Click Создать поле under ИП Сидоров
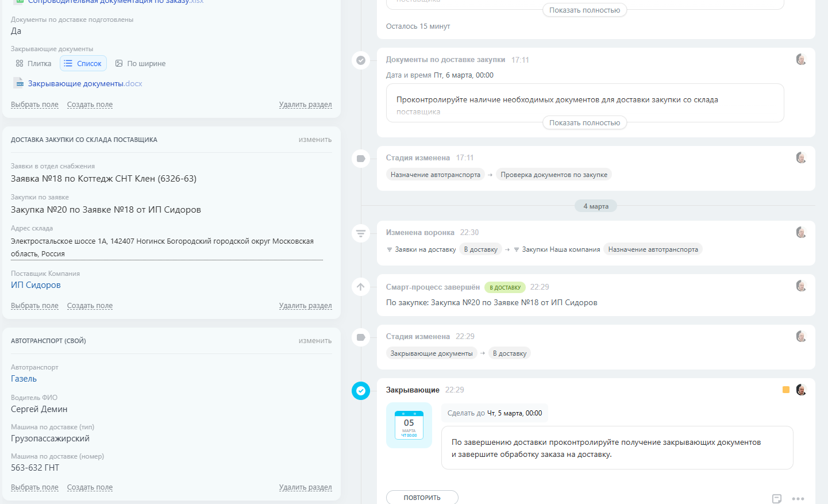The image size is (828, 504). click(x=90, y=306)
